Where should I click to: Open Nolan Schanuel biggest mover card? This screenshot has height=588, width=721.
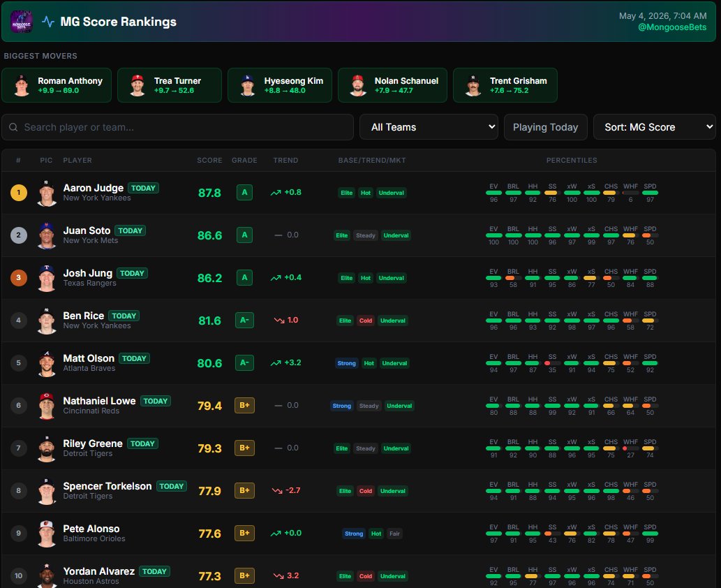pyautogui.click(x=393, y=85)
